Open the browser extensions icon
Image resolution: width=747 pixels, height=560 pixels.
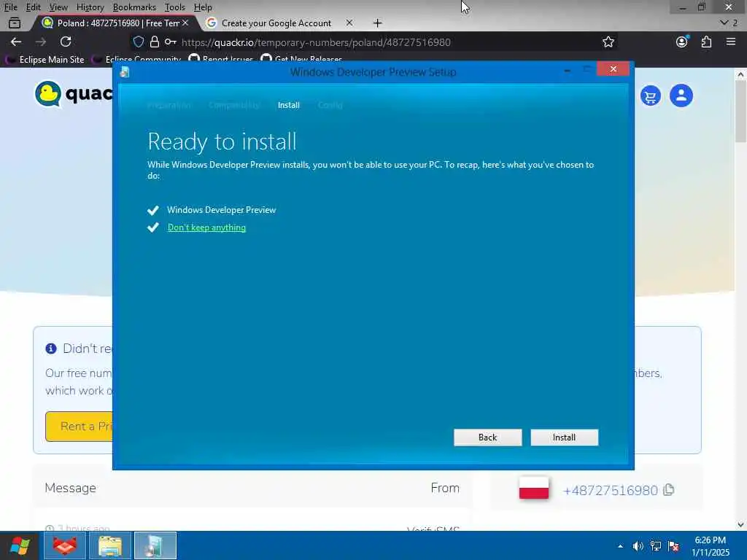tap(706, 42)
